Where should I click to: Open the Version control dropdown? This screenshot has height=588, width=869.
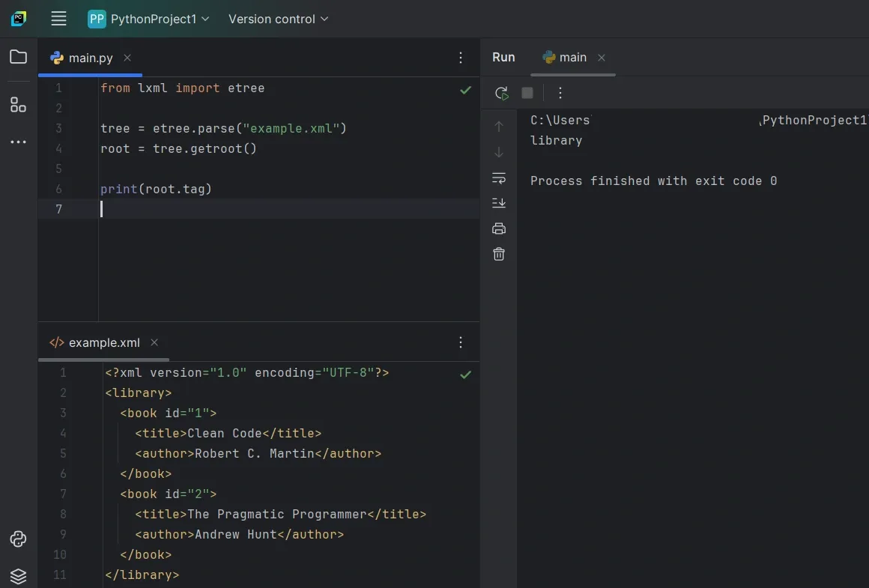(x=278, y=19)
